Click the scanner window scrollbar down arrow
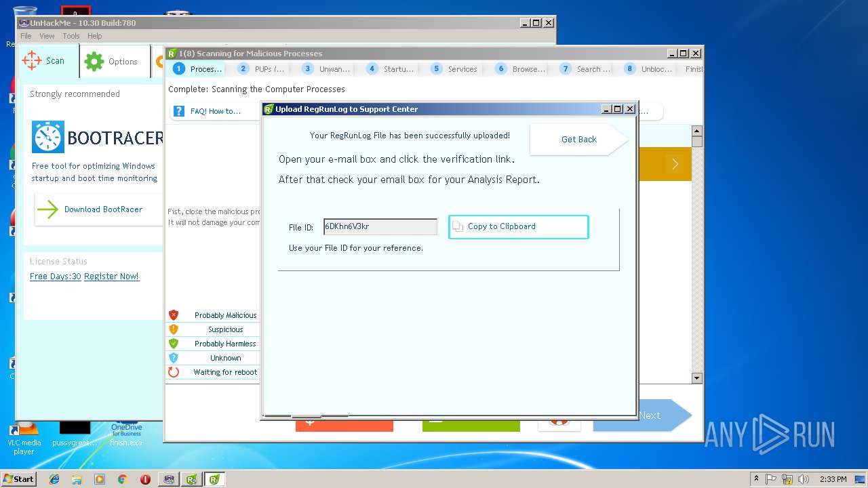 click(x=697, y=378)
